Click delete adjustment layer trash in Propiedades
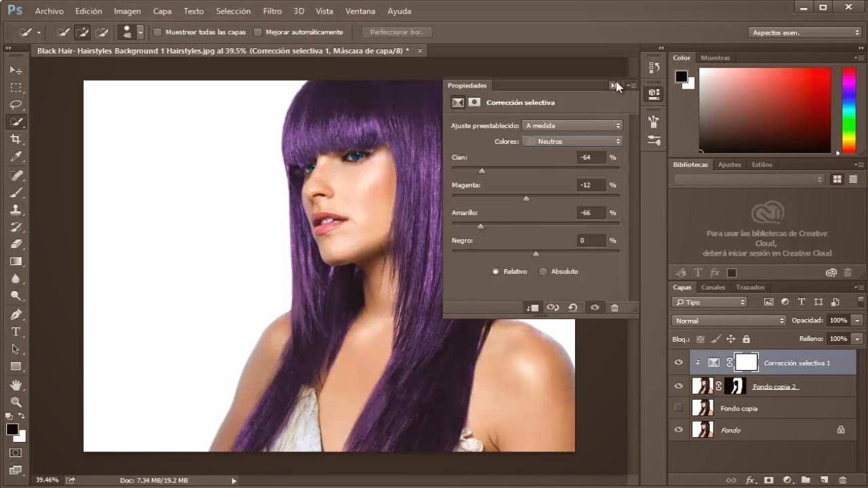 pos(614,308)
